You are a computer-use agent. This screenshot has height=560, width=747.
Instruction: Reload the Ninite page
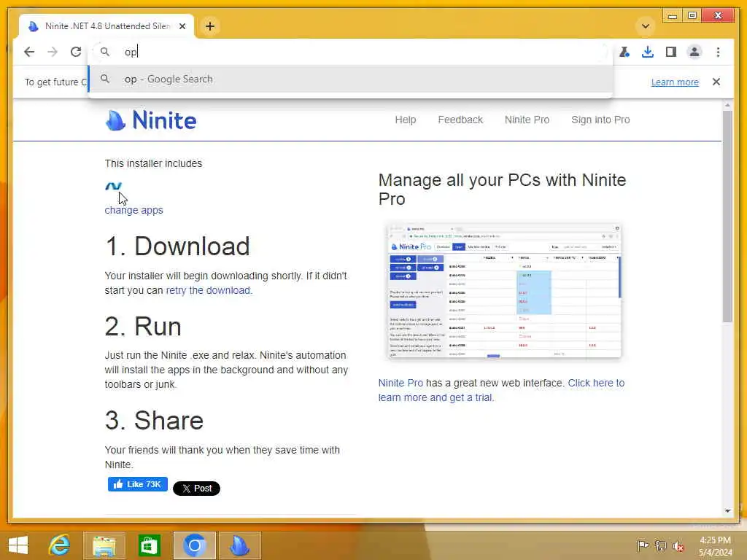(76, 52)
